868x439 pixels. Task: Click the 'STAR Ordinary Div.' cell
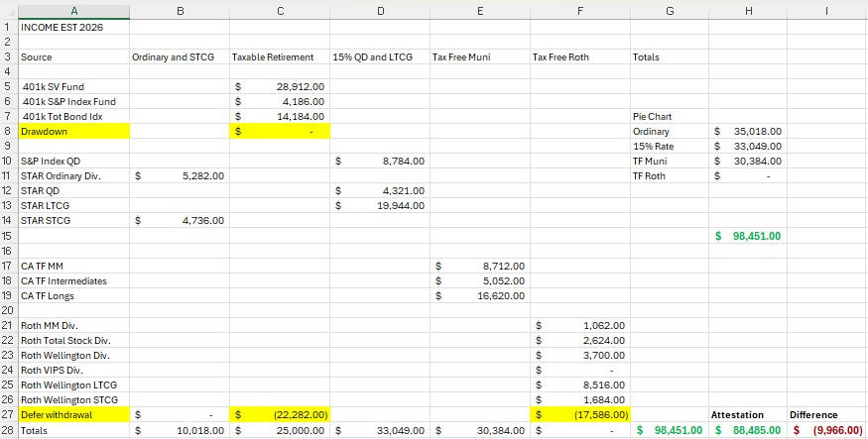coord(74,175)
